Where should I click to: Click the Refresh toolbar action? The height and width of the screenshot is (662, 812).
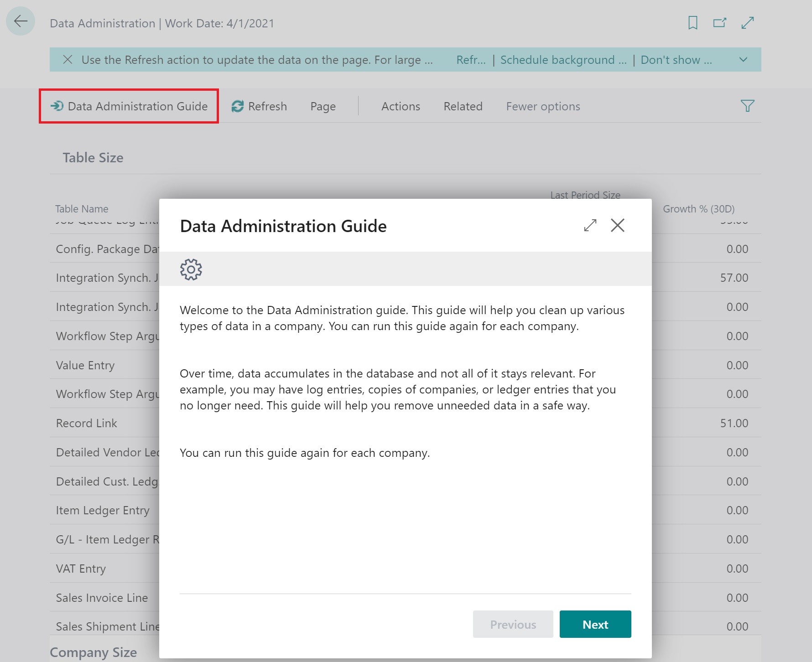pyautogui.click(x=259, y=106)
